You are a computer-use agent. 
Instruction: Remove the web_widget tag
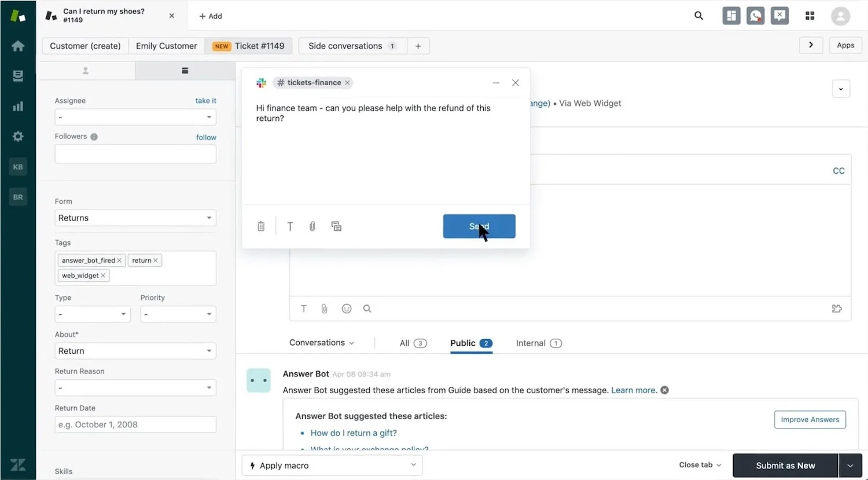tap(103, 276)
